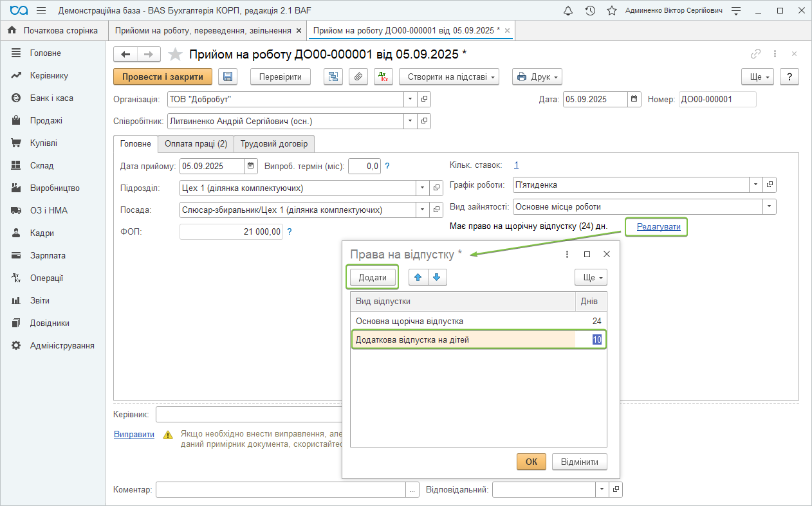Click the document structure icon next to Перевірити
The width and height of the screenshot is (812, 506).
coord(333,77)
